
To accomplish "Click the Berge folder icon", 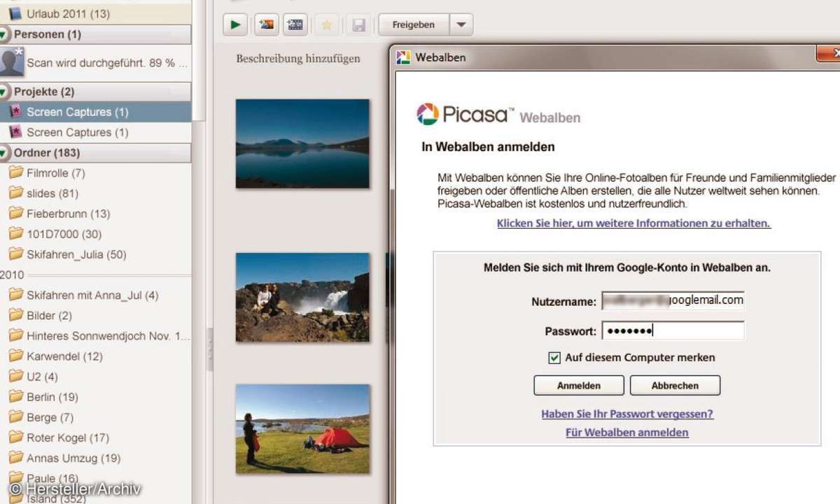I will coord(15,417).
